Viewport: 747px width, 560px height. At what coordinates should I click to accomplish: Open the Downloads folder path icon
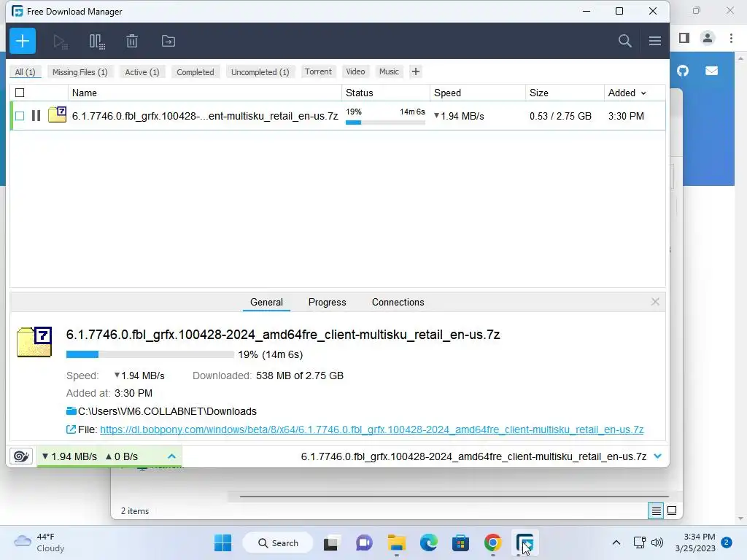(x=71, y=411)
